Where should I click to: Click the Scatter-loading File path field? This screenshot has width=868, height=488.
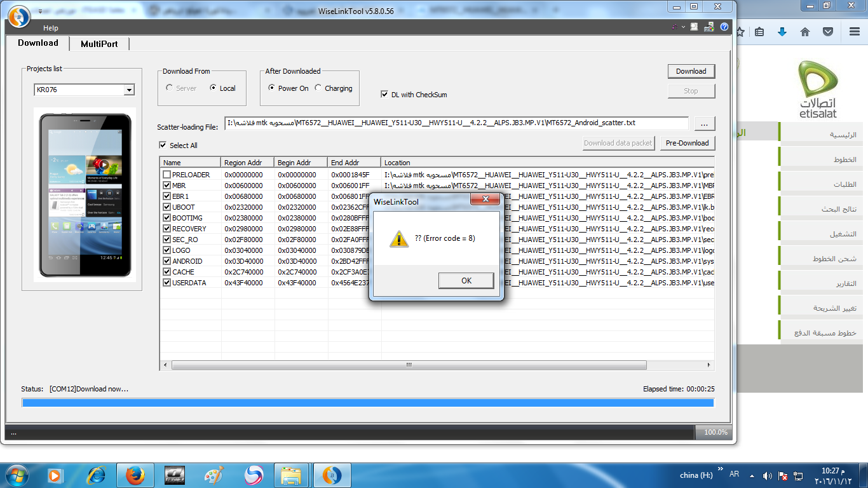456,123
